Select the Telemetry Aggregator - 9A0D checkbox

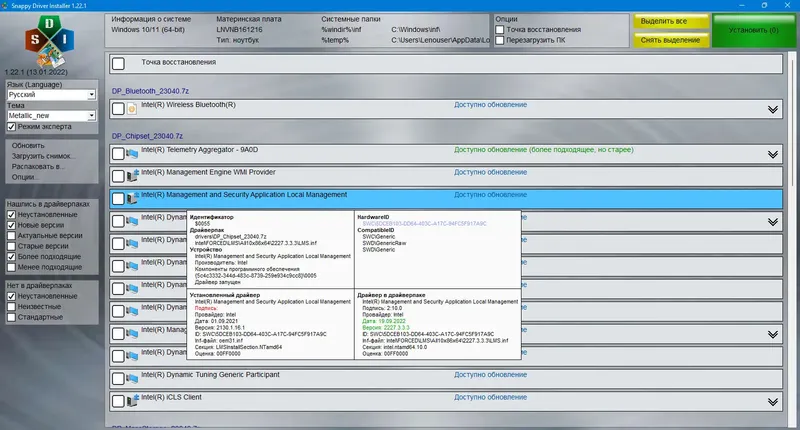(118, 154)
